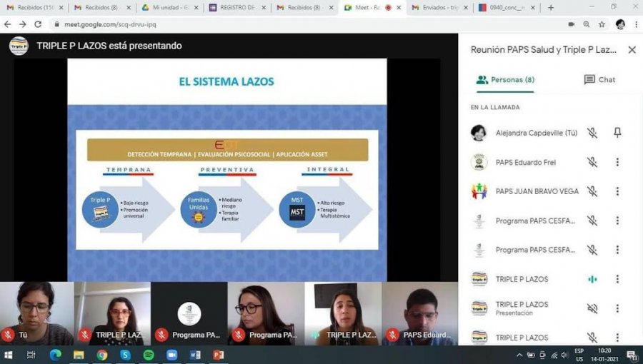Open Microsoft Edge from the taskbar
Viewport: 643px width, 364px height.
coord(55,355)
